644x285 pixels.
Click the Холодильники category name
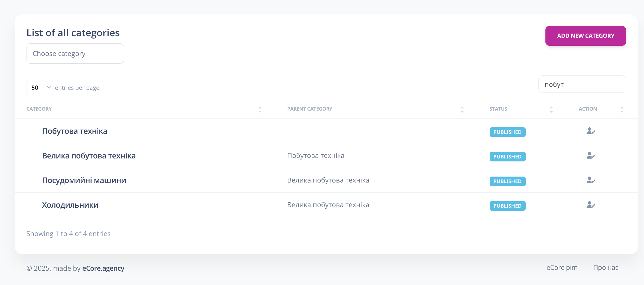[70, 205]
